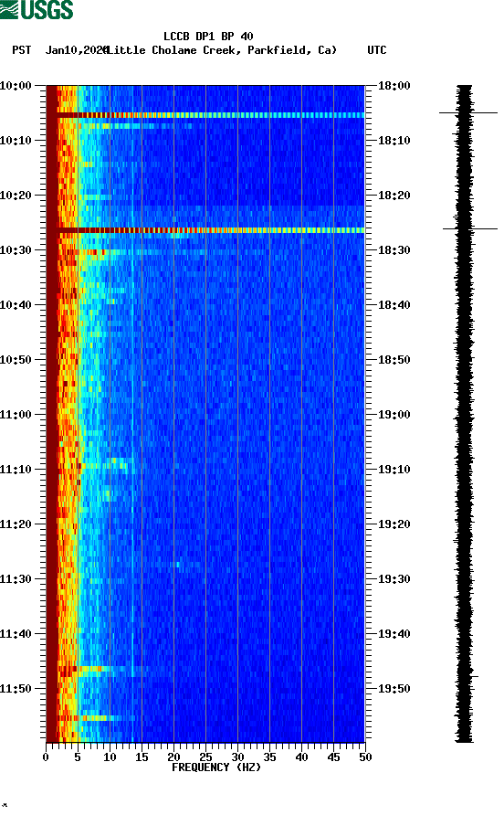Screen dimensions: 504x815
Task: Click the 10:40 PST time label
Action: 16,305
